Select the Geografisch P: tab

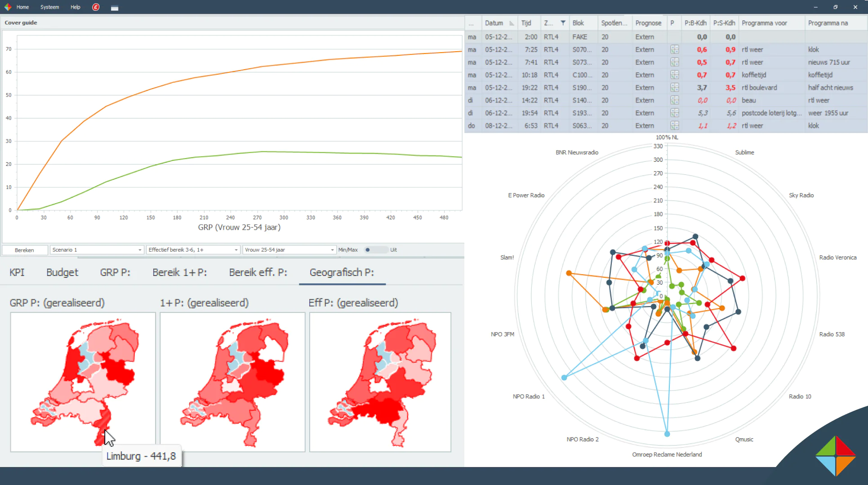tap(342, 272)
